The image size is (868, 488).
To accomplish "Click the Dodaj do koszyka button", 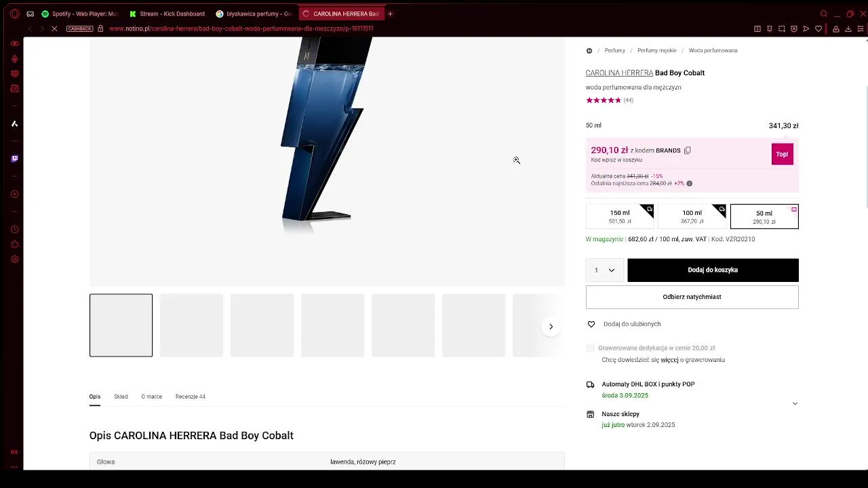I will pyautogui.click(x=713, y=270).
